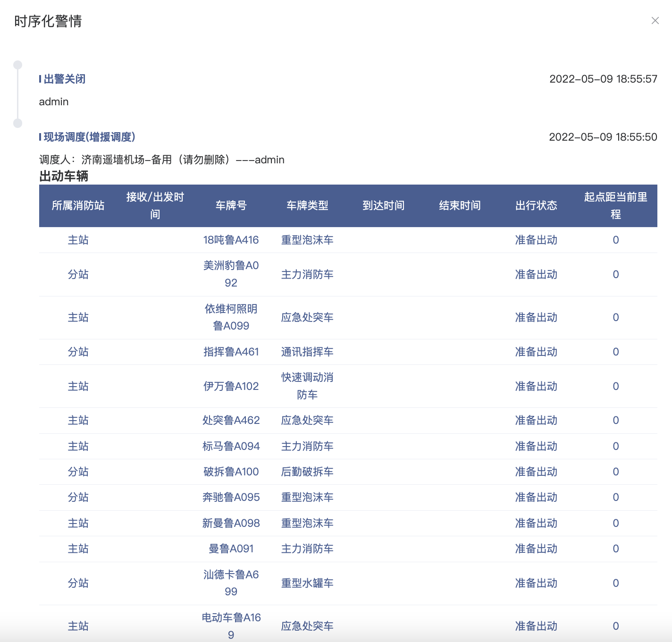Screen dimensions: 672x642
Task: Click 分站 in the 破拆鲁A100 row
Action: pyautogui.click(x=78, y=472)
